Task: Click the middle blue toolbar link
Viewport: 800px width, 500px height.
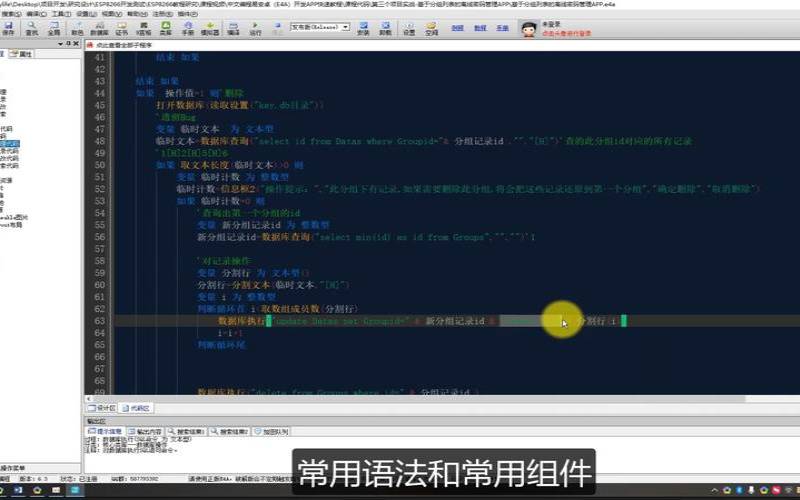Action: point(480,28)
